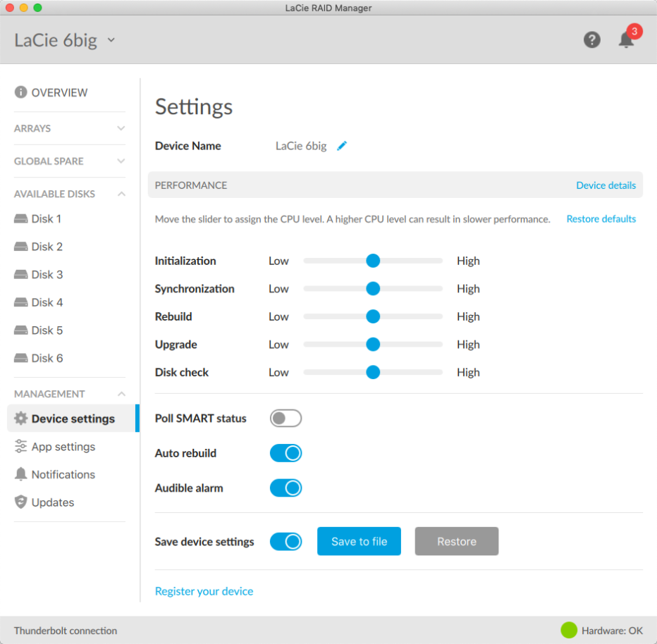Click the Settings page heading
The width and height of the screenshot is (657, 644).
click(x=194, y=107)
